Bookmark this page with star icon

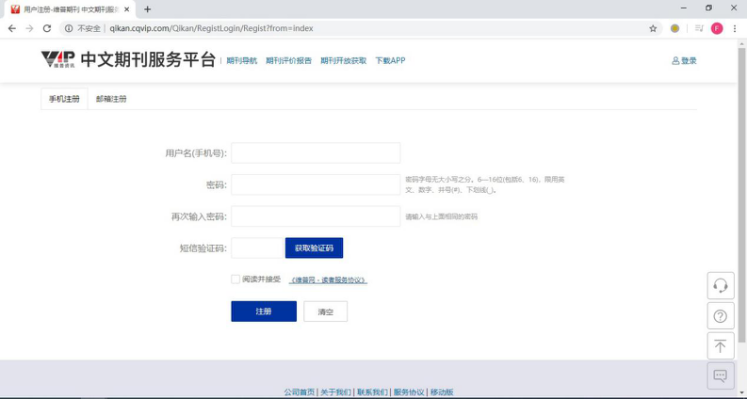coord(653,29)
